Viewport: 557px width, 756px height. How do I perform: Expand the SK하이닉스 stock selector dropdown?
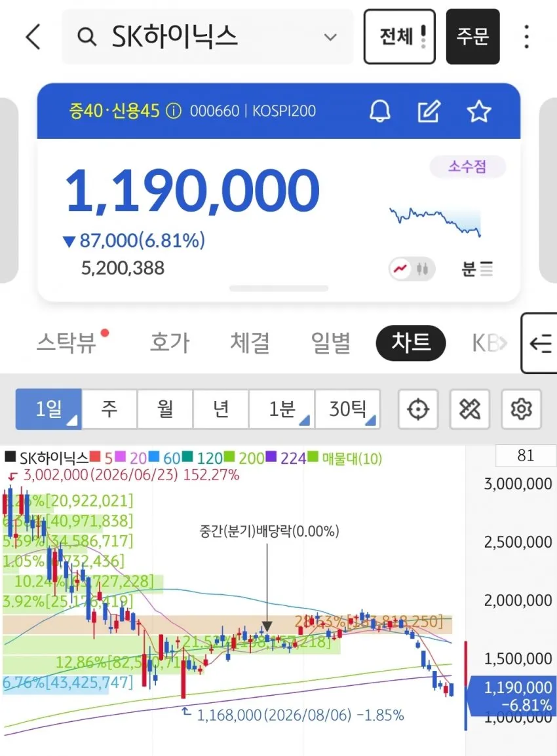330,37
